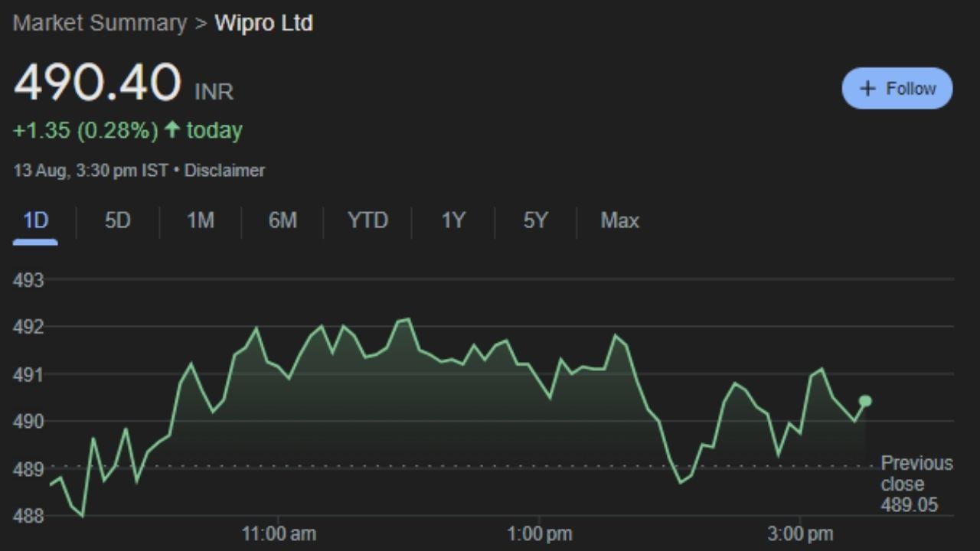Click the INR currency label

coord(214,93)
